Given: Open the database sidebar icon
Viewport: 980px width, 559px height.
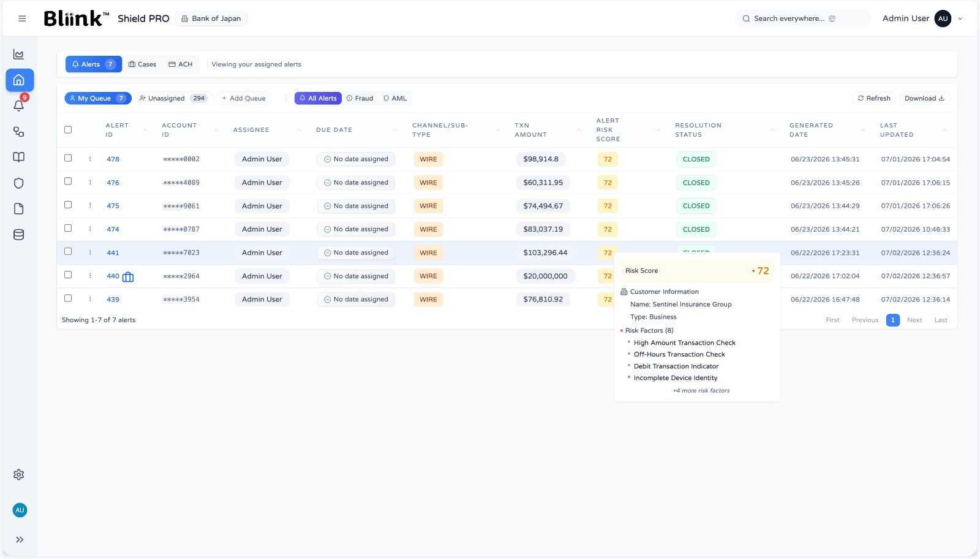Looking at the screenshot, I should pyautogui.click(x=19, y=235).
